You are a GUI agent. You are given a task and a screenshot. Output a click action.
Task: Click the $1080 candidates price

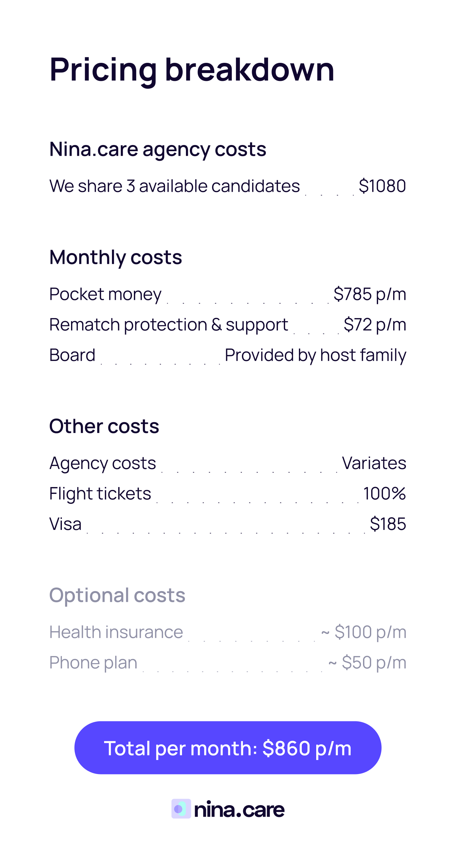(x=382, y=186)
